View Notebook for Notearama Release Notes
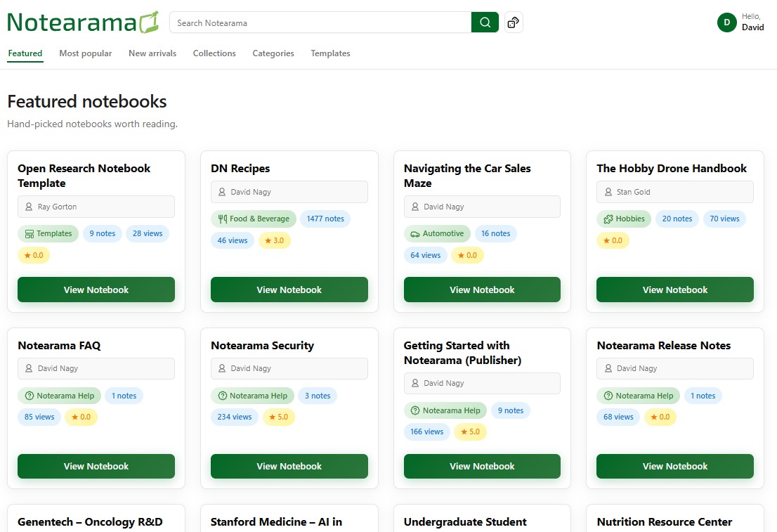Viewport: 777px width, 532px height. pyautogui.click(x=675, y=466)
